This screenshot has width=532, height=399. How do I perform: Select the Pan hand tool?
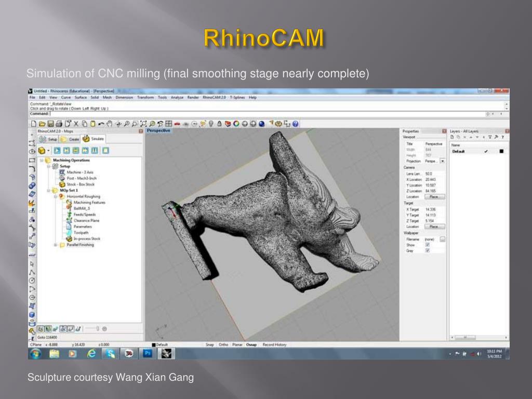click(x=109, y=124)
